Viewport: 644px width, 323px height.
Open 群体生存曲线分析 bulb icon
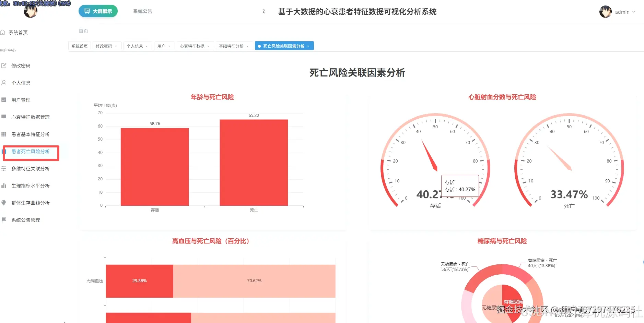coord(4,203)
